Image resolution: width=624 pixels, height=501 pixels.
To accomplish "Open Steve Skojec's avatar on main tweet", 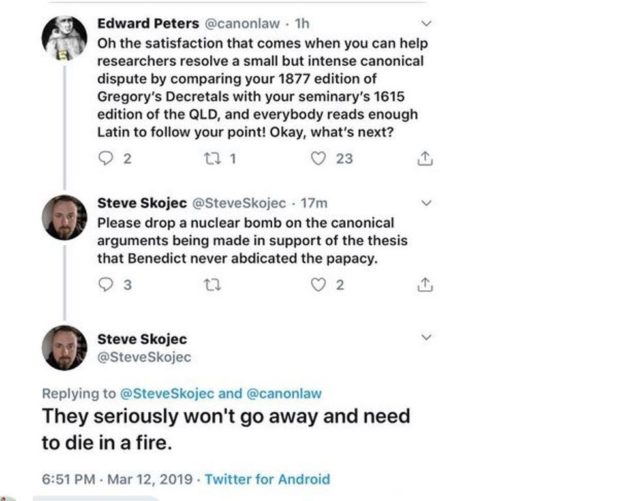I will 64,348.
